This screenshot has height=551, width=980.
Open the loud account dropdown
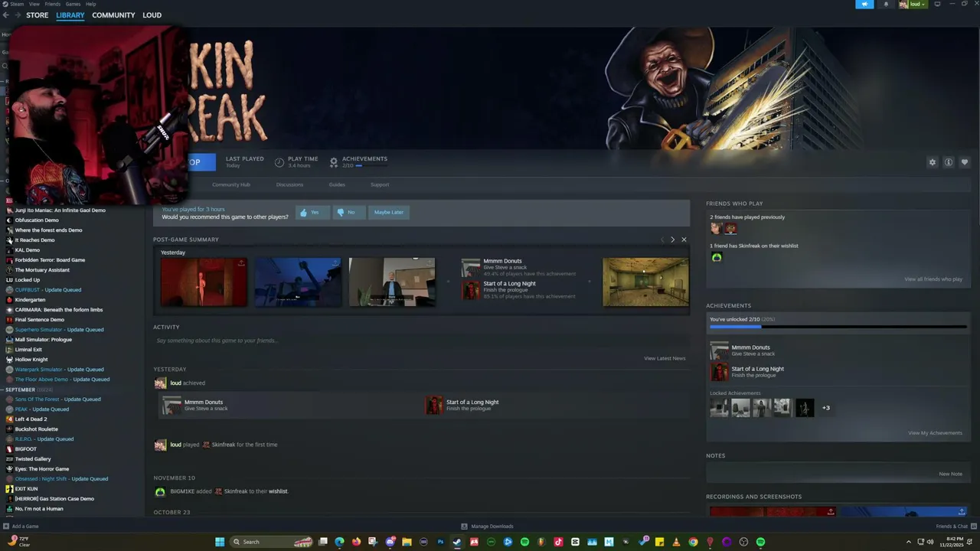[913, 4]
